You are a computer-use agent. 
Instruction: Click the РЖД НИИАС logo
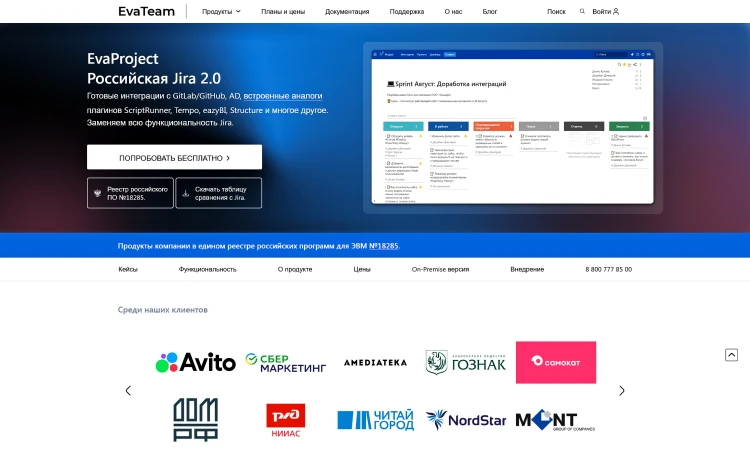pos(286,420)
